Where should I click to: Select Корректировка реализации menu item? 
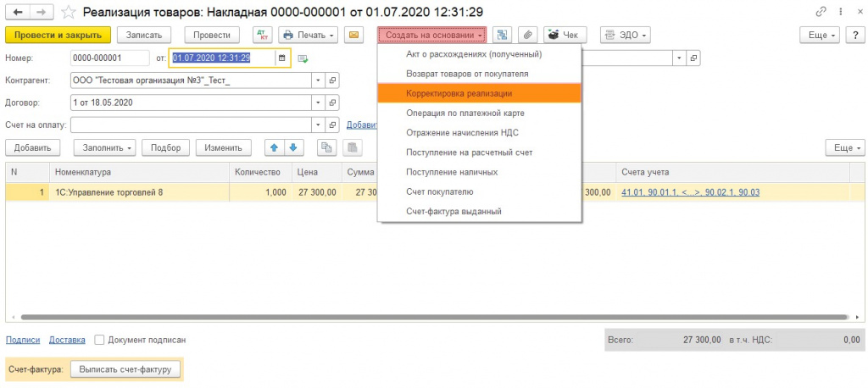tap(480, 93)
